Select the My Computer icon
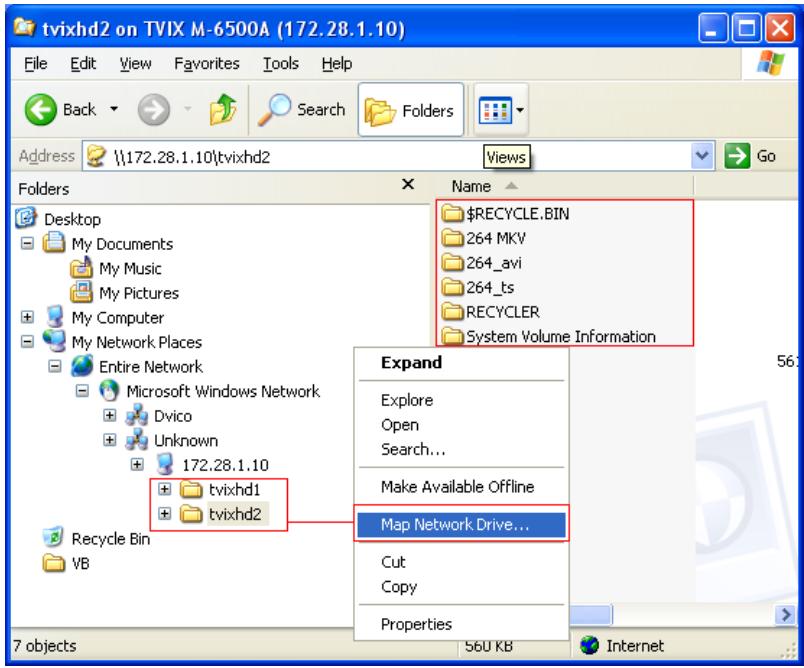This screenshot has width=804, height=668. [x=54, y=316]
